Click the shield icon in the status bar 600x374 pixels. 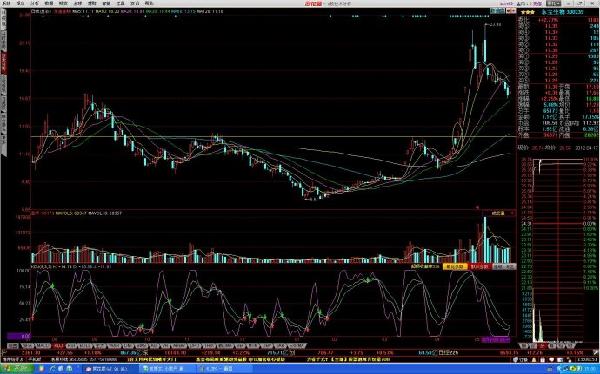pyautogui.click(x=515, y=360)
